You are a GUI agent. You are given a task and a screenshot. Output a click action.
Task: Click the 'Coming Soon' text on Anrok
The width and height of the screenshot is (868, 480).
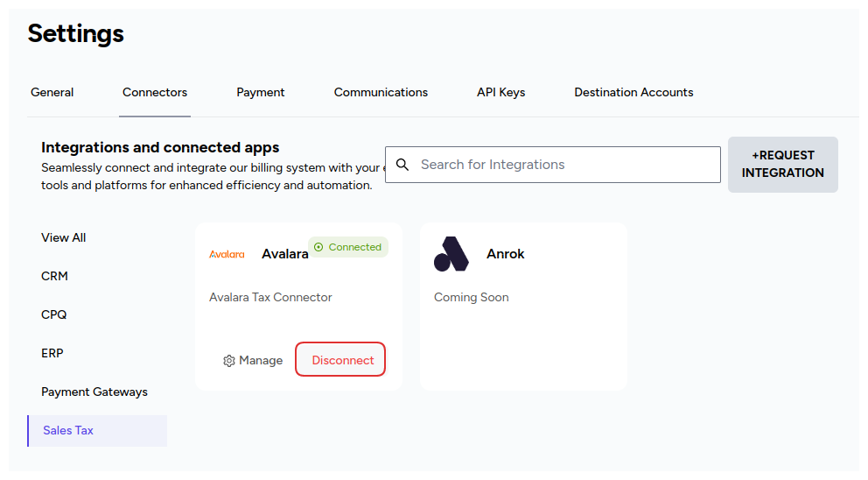coord(471,298)
